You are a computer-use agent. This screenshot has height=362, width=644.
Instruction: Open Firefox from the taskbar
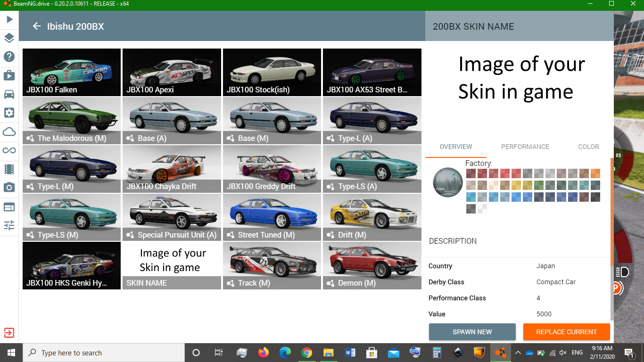(x=263, y=353)
